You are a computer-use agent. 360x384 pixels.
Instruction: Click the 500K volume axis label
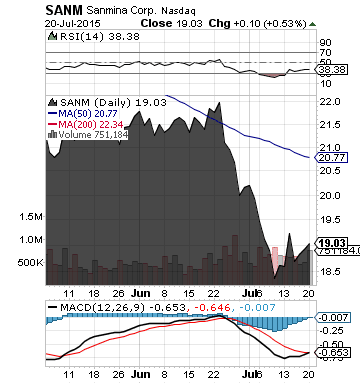[x=30, y=263]
